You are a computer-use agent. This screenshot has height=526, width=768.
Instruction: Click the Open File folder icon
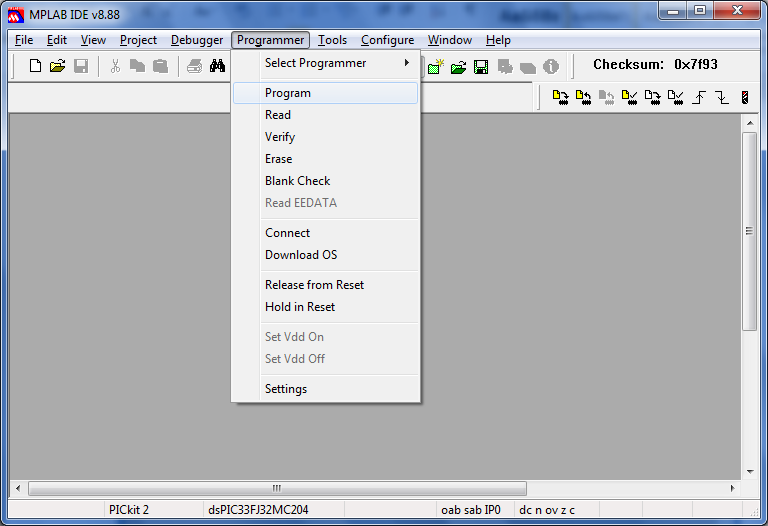point(58,66)
